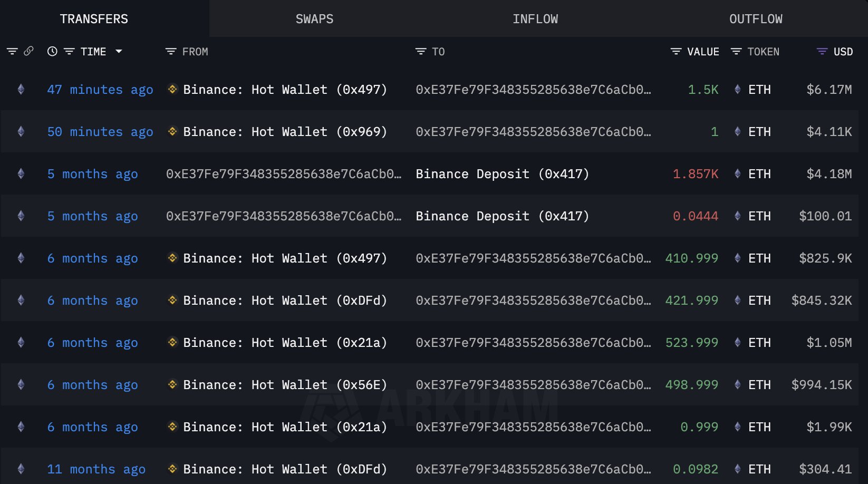Screen dimensions: 868x484
Task: Open the '11 months ago' transaction link
Action: point(96,469)
